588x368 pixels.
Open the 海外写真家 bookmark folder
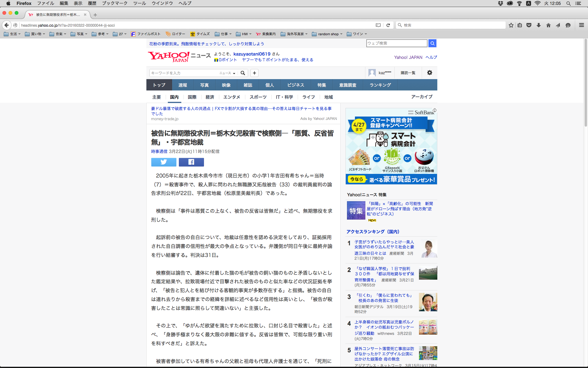point(294,34)
